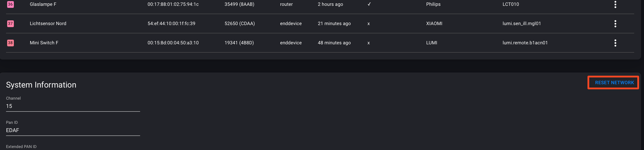This screenshot has width=644, height=150.
Task: Open the options menu for Glaslampe F
Action: click(615, 4)
